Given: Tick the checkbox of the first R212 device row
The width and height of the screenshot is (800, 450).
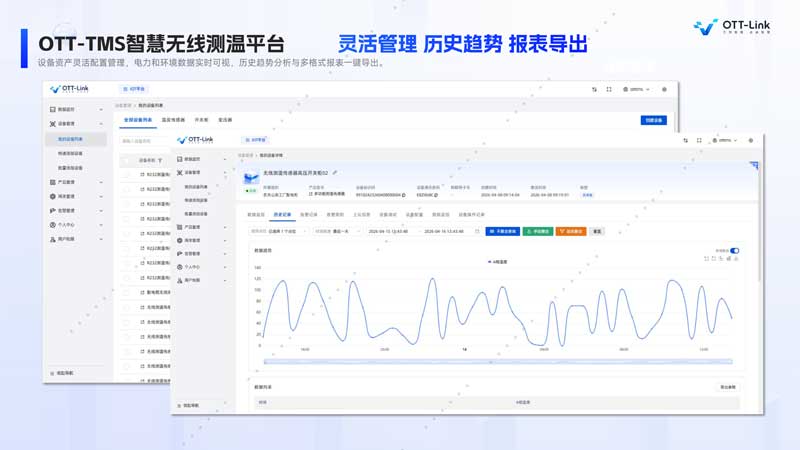Looking at the screenshot, I should tap(126, 174).
